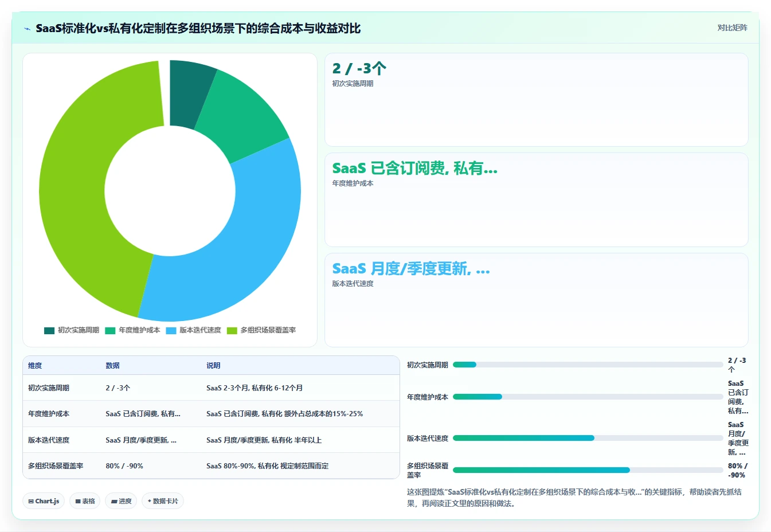
Task: Click the 对比矩阵 label in header
Action: (732, 28)
